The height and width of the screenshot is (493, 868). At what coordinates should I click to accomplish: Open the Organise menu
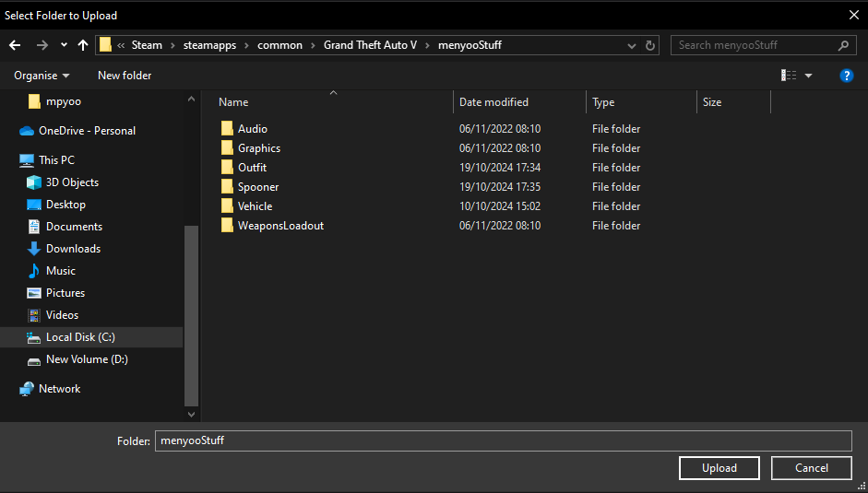point(42,76)
